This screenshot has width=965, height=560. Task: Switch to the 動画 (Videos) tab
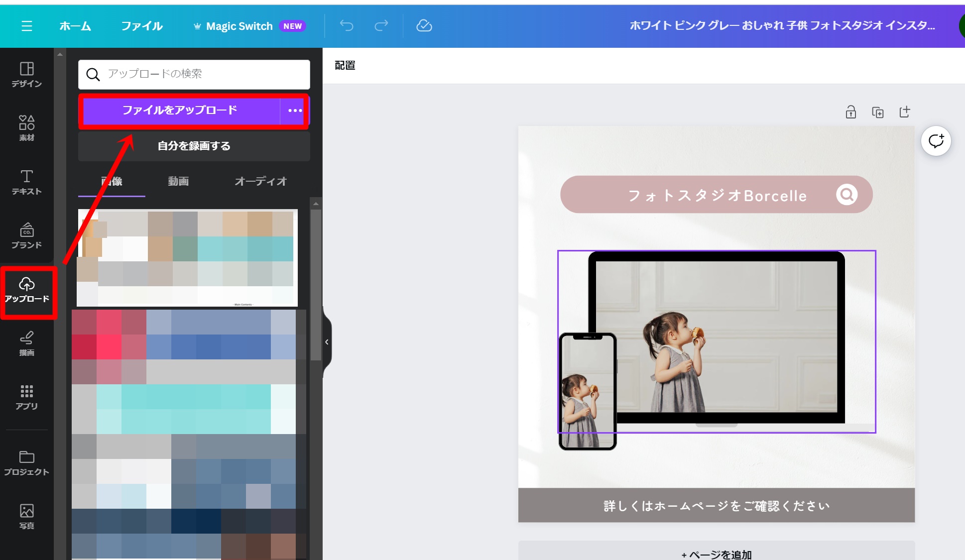(178, 181)
